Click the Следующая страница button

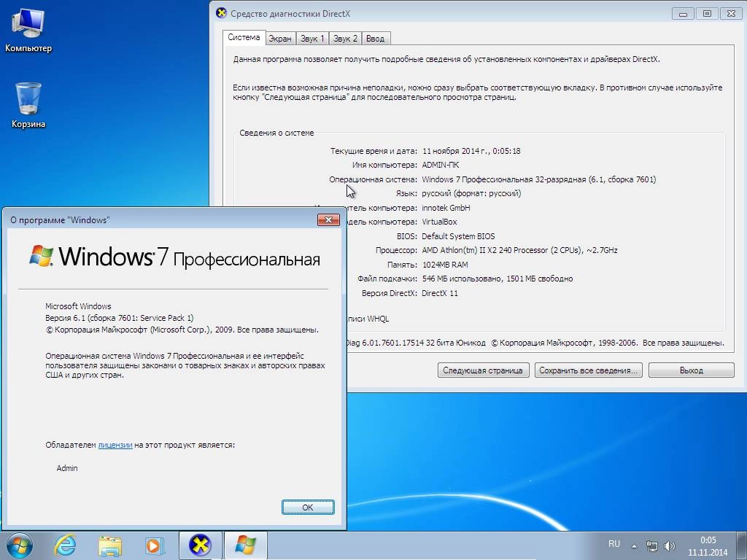coord(483,370)
